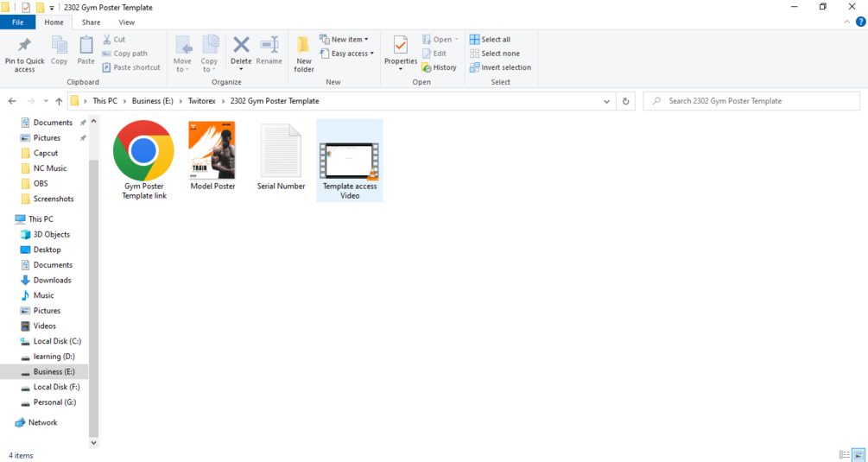Click the Cut scissors command
Screen dimensions: 868x462
pos(114,39)
